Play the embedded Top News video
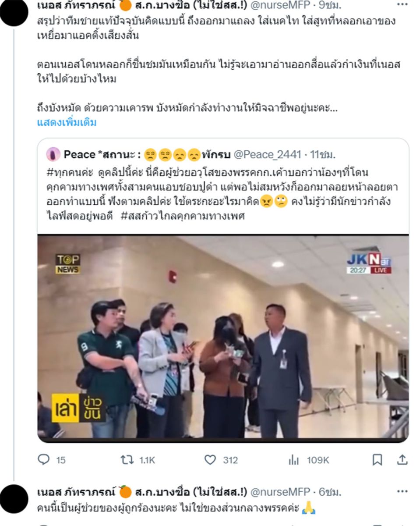Image resolution: width=420 pixels, height=526 pixels. (x=223, y=338)
